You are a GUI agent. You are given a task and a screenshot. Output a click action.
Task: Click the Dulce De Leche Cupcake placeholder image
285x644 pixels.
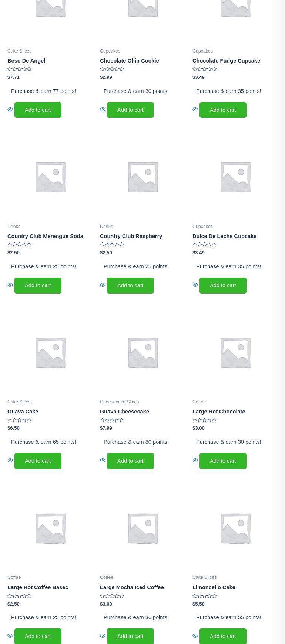pyautogui.click(x=235, y=177)
